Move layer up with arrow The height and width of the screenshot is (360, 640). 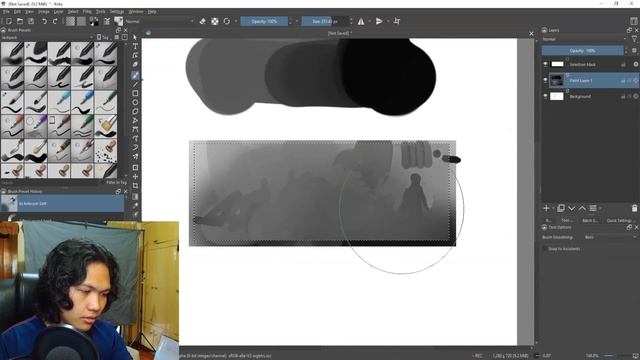(582, 208)
